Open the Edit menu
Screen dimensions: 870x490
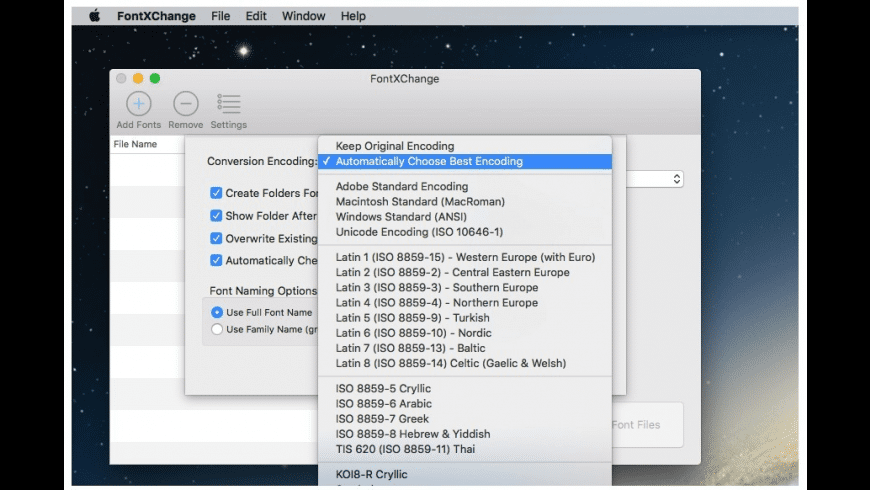click(x=256, y=16)
